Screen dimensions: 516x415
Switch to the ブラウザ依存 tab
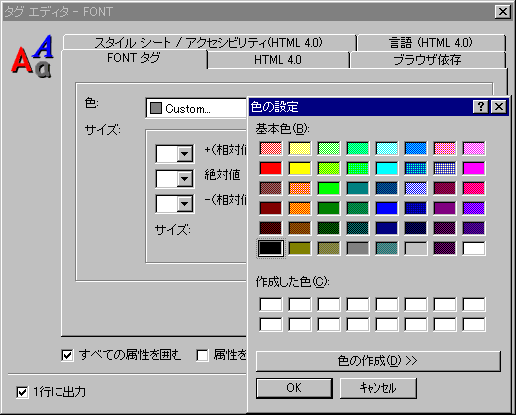click(428, 60)
